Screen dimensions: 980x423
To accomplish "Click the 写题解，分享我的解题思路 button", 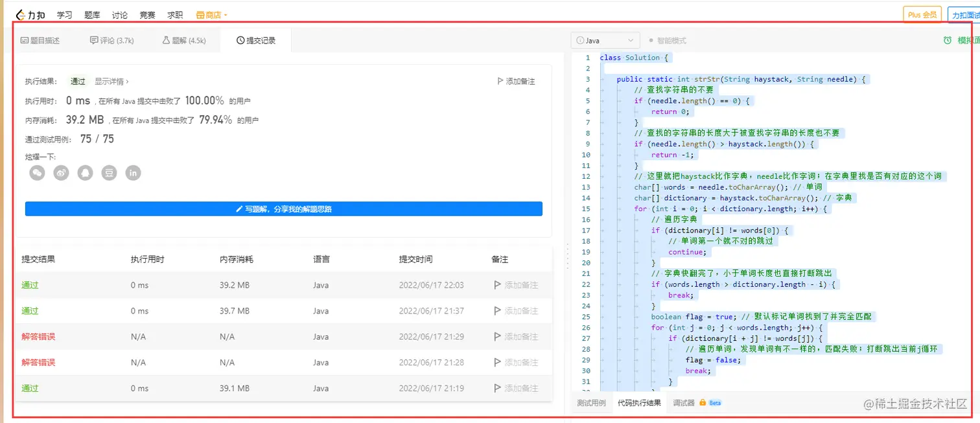I will point(284,208).
